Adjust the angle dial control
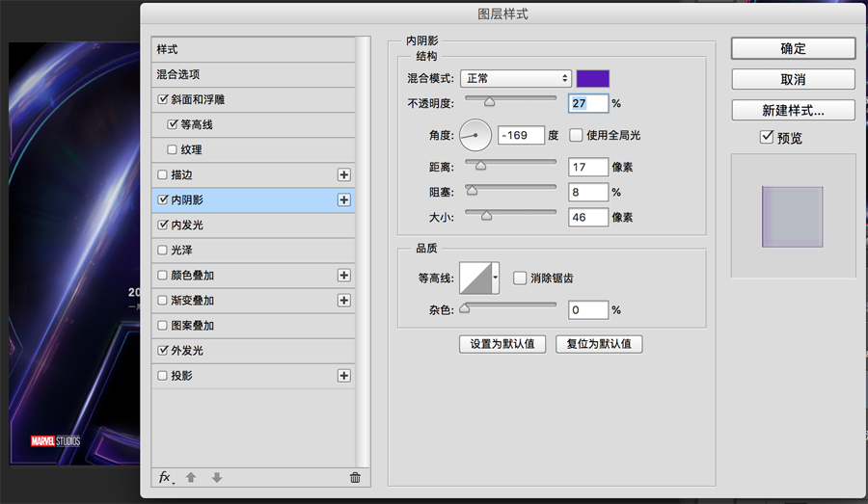This screenshot has height=504, width=868. (475, 135)
